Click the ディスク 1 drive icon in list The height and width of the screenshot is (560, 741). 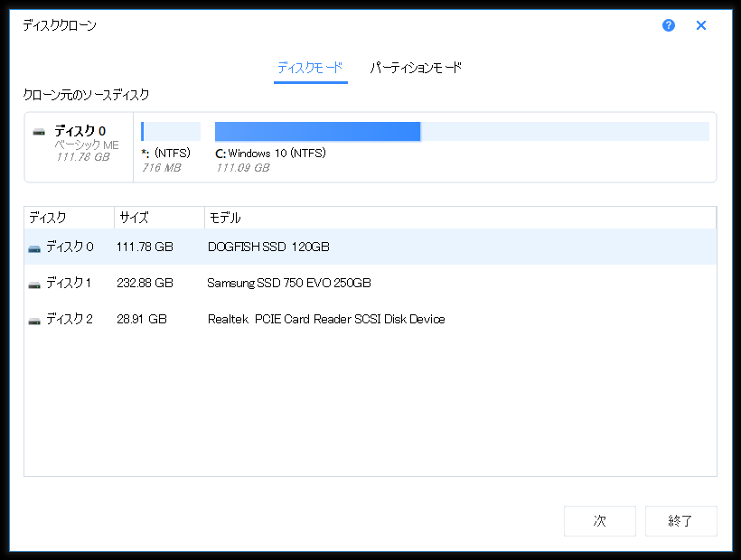[x=34, y=284]
